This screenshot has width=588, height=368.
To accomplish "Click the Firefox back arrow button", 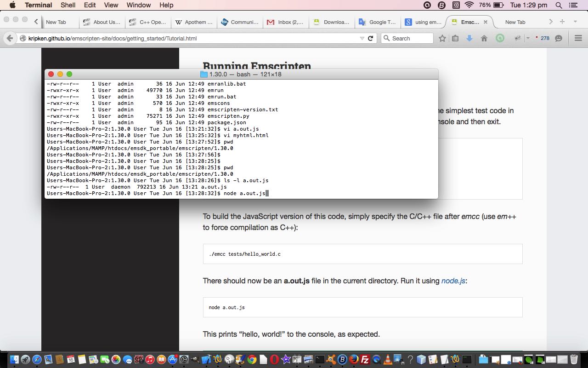I will (x=10, y=38).
